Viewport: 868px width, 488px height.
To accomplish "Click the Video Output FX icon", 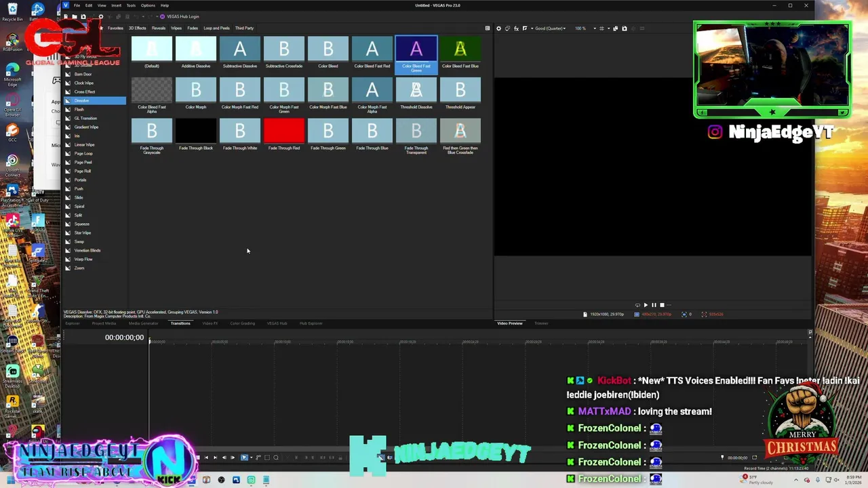I will [516, 28].
